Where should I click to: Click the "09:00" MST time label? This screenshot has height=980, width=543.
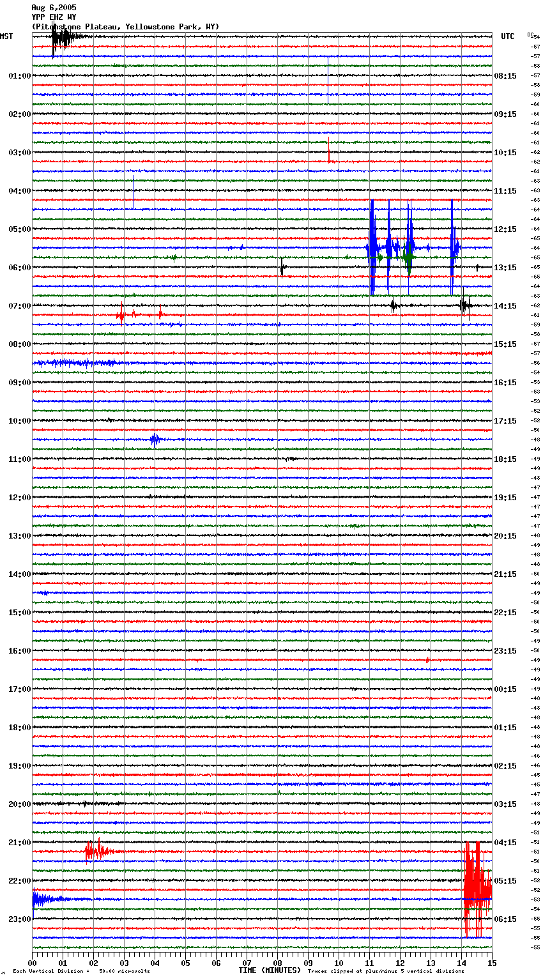(x=19, y=383)
